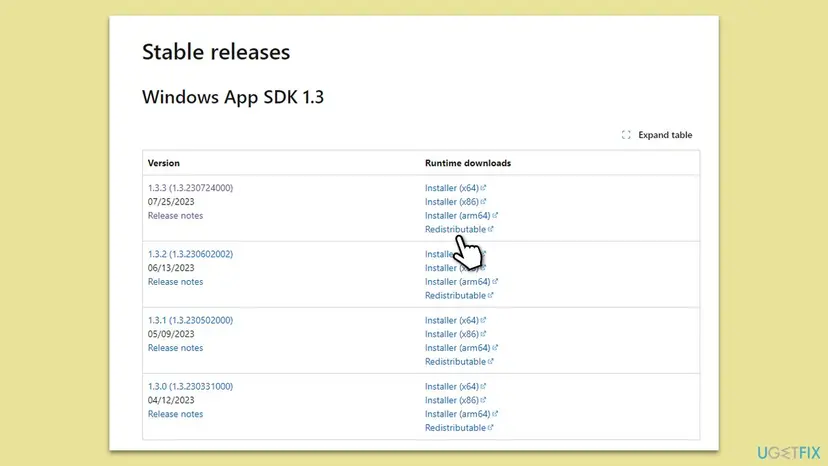The width and height of the screenshot is (828, 466).
Task: Click external-link icon beside 1.3.1 Installer (arm64)
Action: [495, 347]
